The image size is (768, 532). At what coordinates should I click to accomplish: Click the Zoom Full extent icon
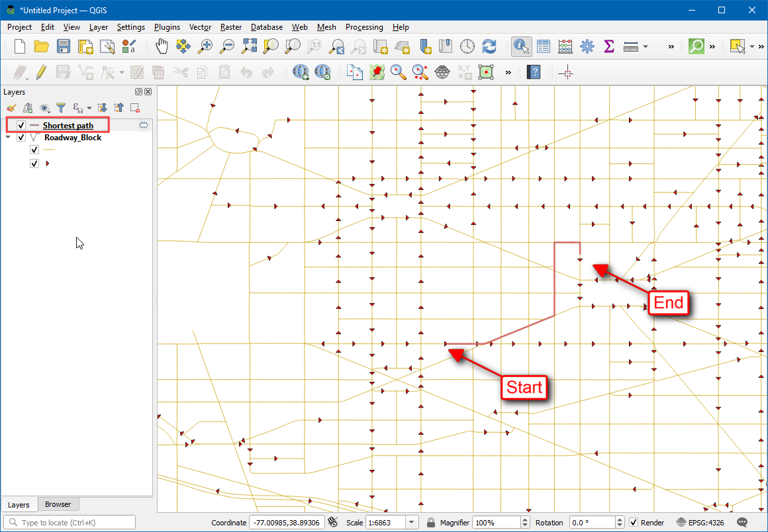pyautogui.click(x=249, y=46)
